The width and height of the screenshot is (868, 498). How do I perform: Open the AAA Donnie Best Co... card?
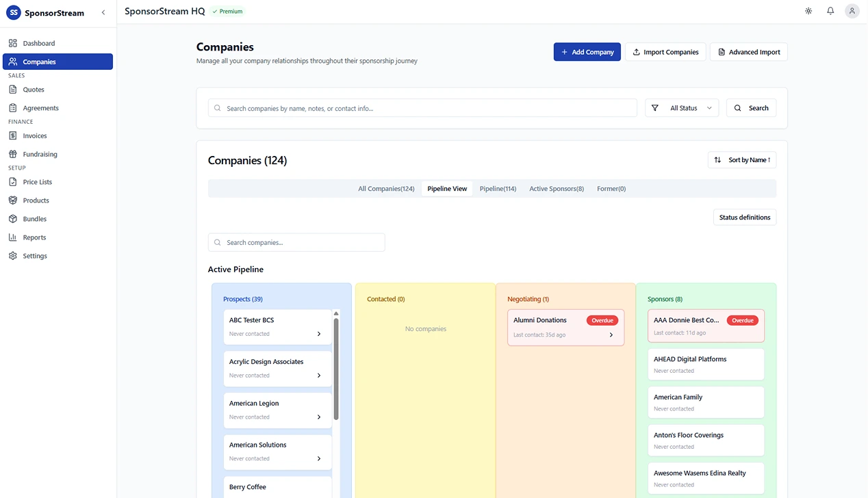[x=706, y=326]
